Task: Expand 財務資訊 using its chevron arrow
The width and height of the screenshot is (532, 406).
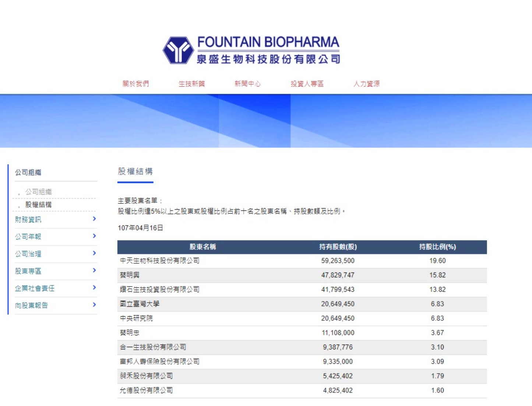Action: tap(94, 219)
